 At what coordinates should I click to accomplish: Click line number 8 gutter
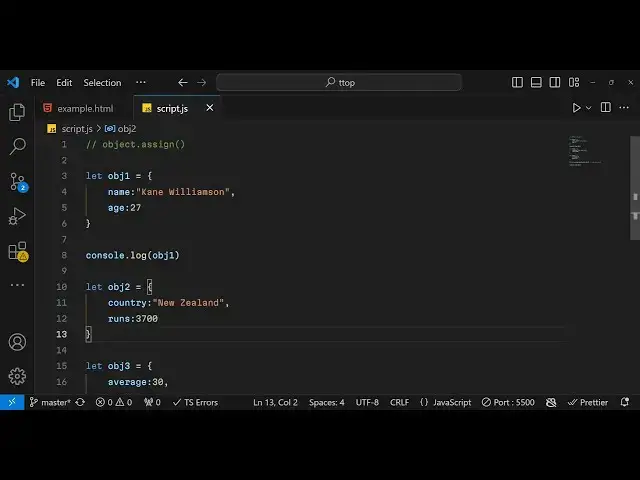click(64, 256)
